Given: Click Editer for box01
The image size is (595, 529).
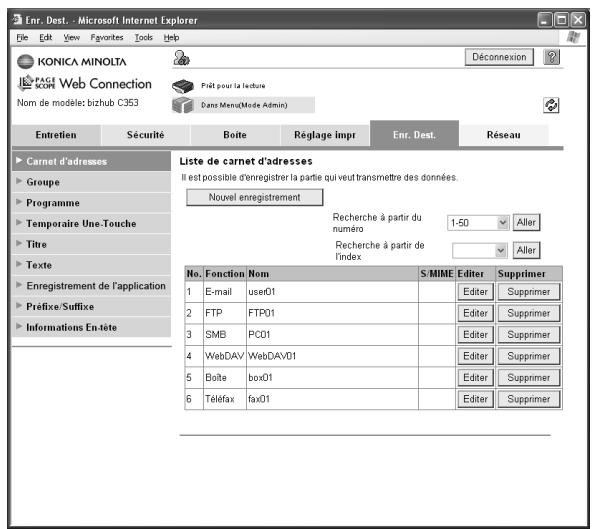Looking at the screenshot, I should click(475, 378).
